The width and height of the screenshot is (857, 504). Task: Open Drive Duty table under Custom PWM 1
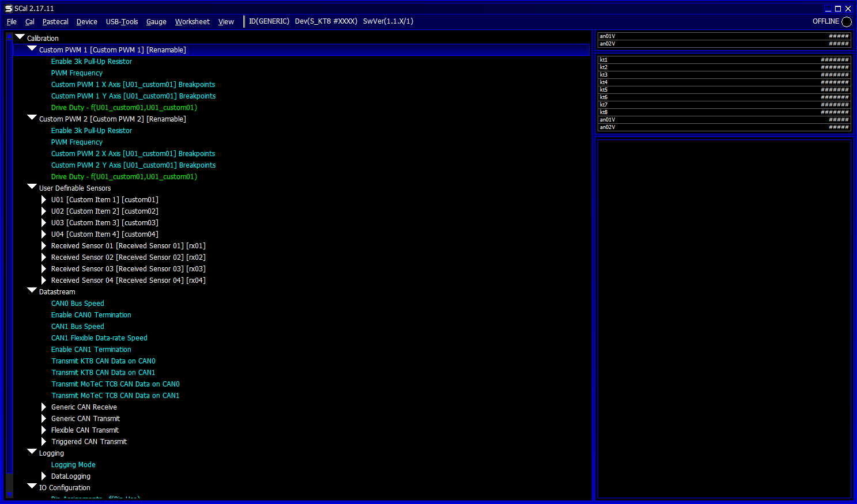[124, 108]
